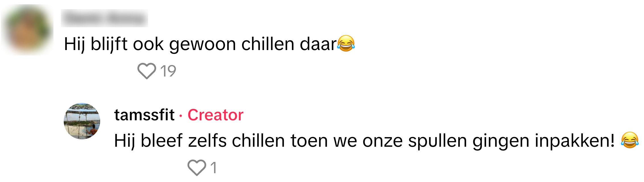The width and height of the screenshot is (644, 182).
Task: Click the red Creator label
Action: (215, 115)
